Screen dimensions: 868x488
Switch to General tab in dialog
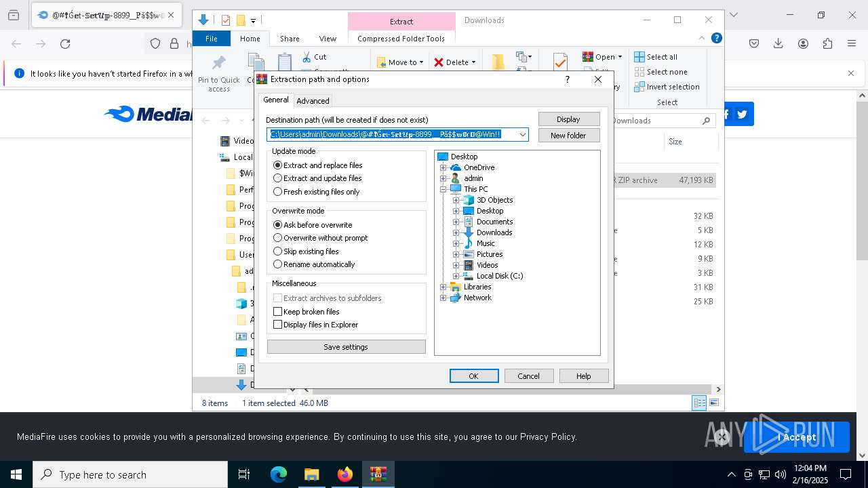coord(276,100)
